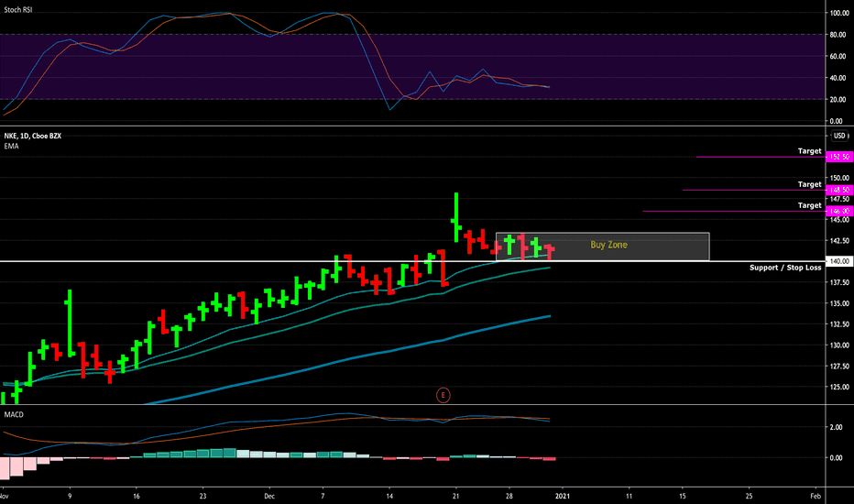Screen dimensions: 854x504
Task: Click the earnings 'E' marker icon
Action: pyautogui.click(x=443, y=395)
